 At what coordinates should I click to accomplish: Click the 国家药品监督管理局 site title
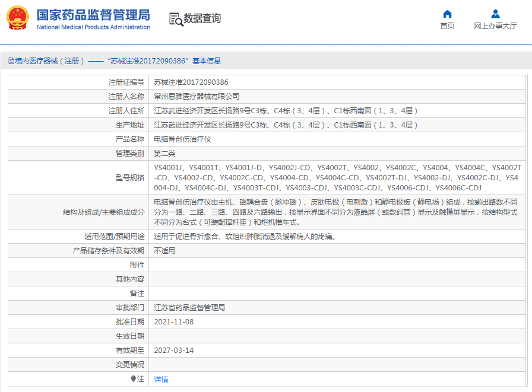point(93,14)
